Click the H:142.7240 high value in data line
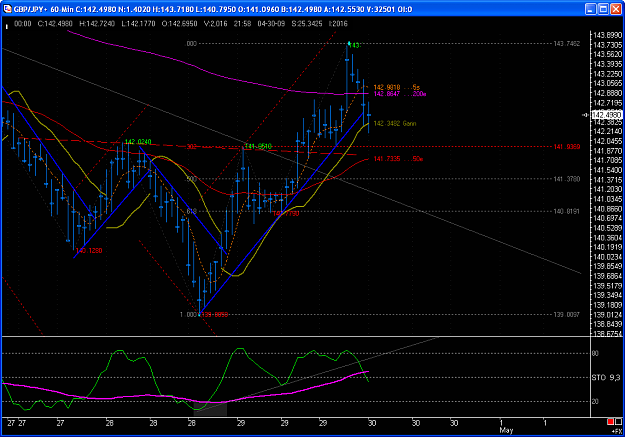 [x=97, y=24]
